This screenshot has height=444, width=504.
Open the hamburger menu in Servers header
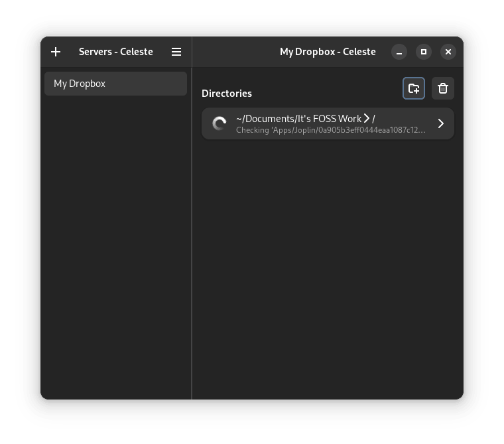[176, 52]
